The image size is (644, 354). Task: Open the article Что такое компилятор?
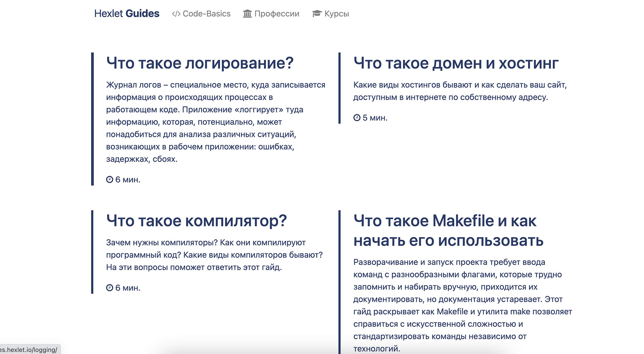click(196, 221)
